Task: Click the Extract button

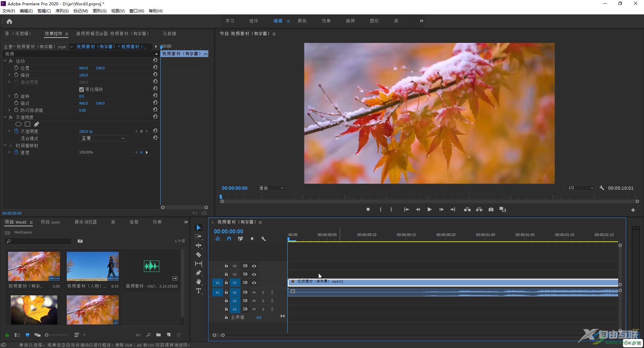Action: coord(479,210)
